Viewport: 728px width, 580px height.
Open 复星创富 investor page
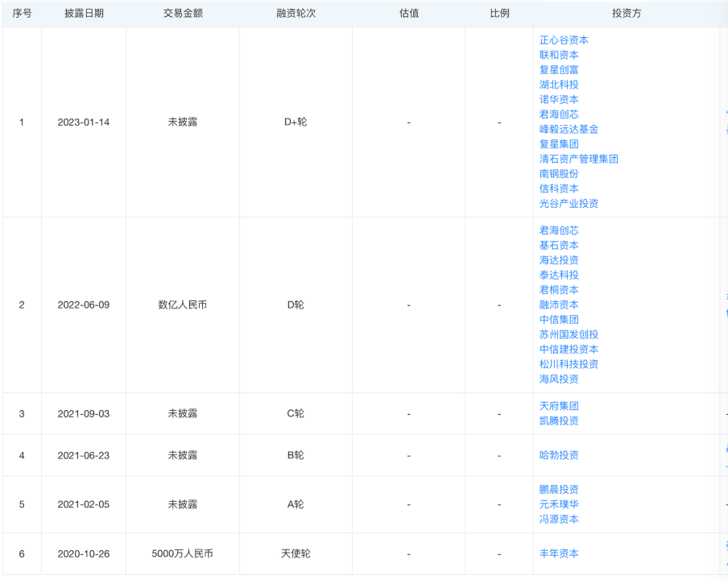[x=559, y=70]
